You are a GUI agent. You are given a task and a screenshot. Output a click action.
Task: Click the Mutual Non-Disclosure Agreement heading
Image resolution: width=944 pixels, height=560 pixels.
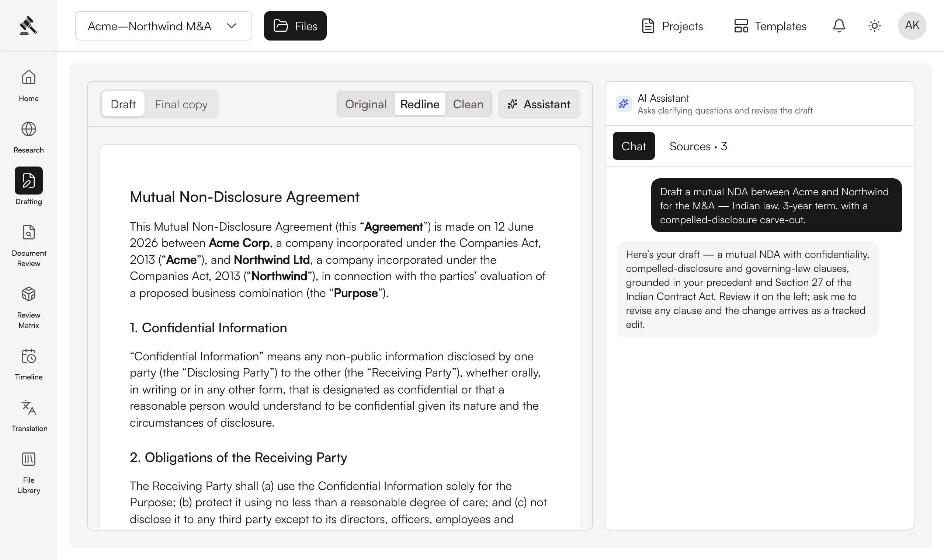point(245,197)
